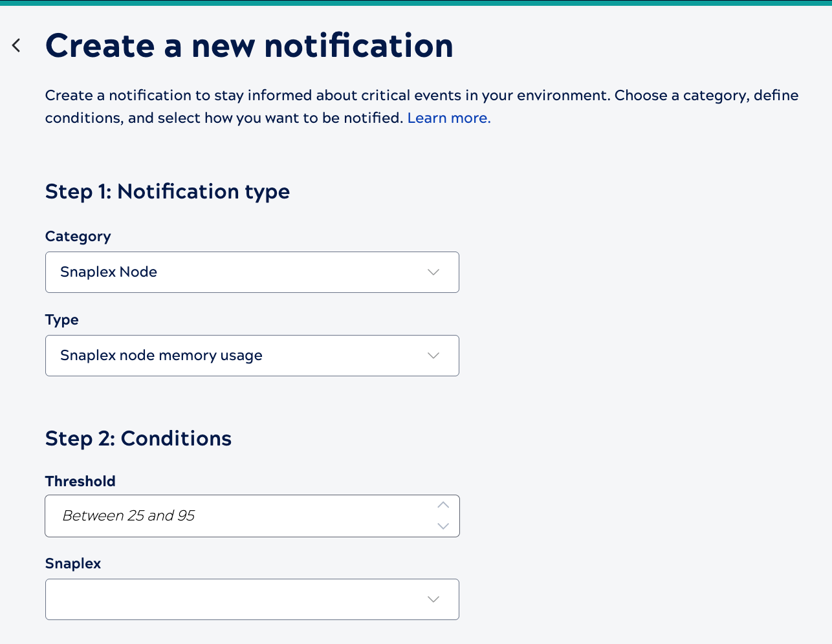832x644 pixels.
Task: Click the Snaplex field label
Action: point(73,564)
